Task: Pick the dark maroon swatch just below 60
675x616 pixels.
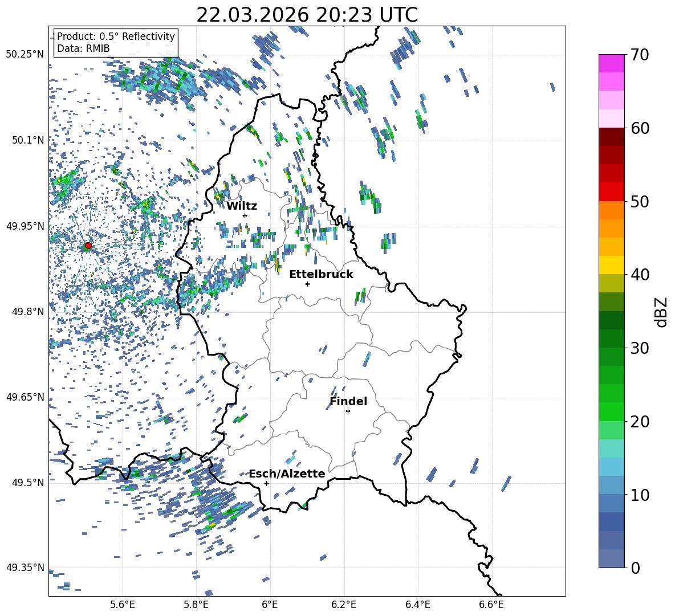Action: 612,137
